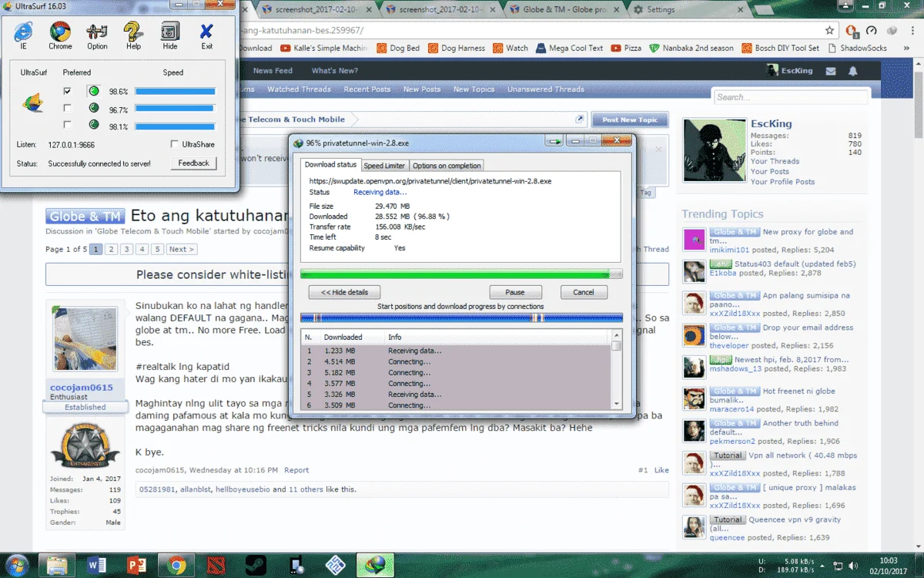Open the Your Threads link
Image resolution: width=924 pixels, height=578 pixels.
775,162
